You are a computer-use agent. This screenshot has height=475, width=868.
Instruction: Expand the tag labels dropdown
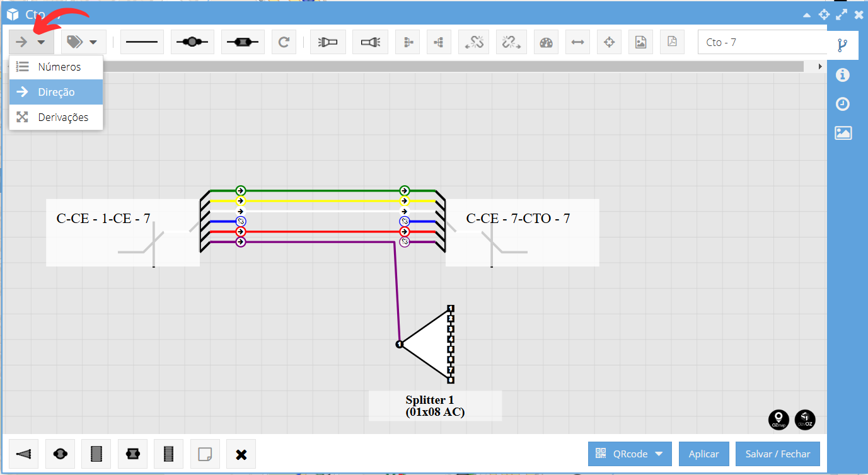point(83,42)
